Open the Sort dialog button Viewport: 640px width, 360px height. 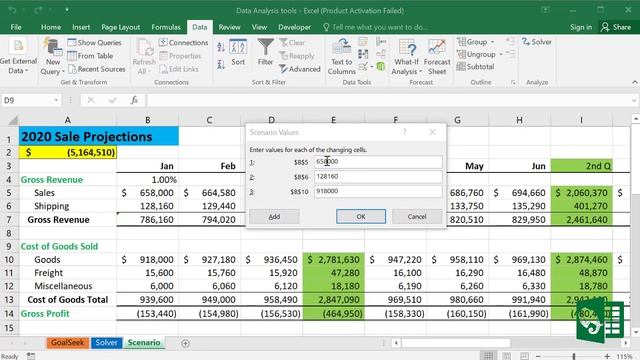point(238,52)
